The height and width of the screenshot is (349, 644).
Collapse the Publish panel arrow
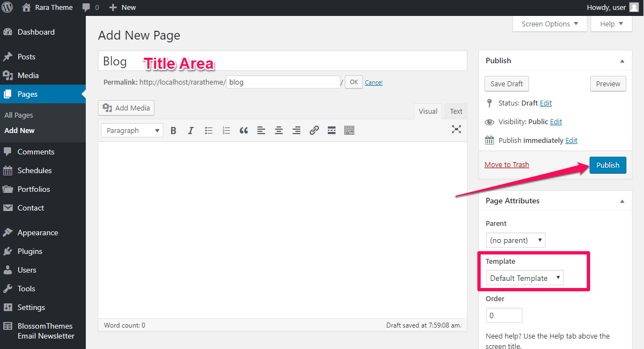[622, 61]
